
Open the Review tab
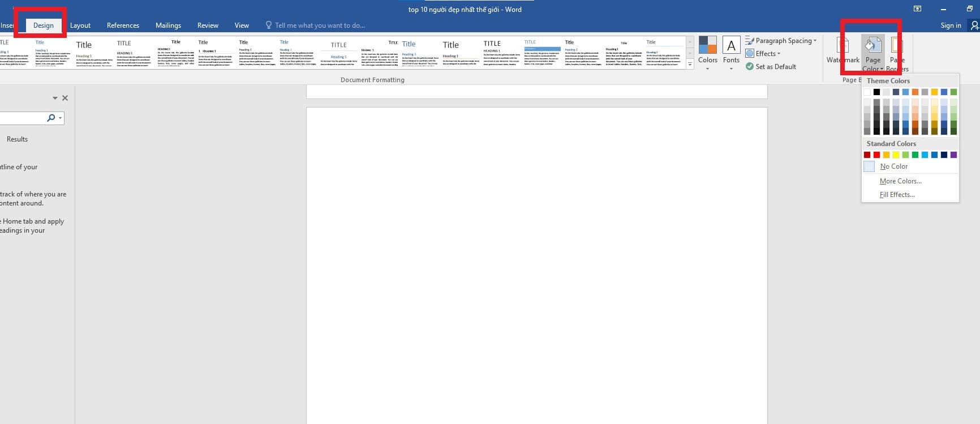(208, 25)
